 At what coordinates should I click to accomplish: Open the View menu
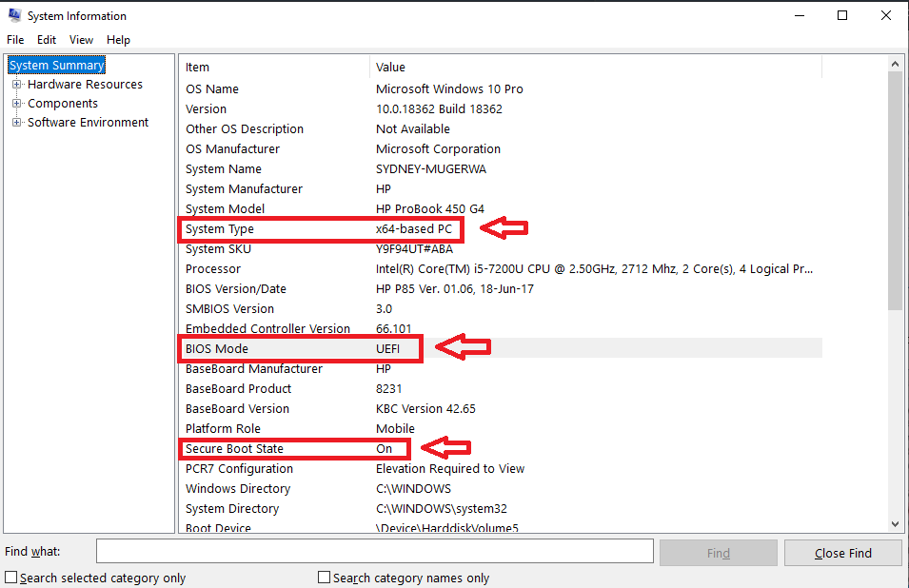click(81, 40)
